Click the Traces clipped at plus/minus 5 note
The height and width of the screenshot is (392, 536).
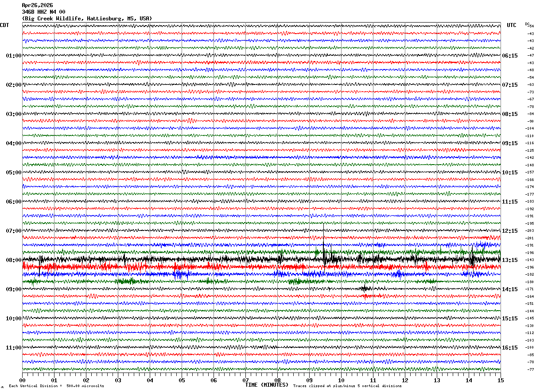tap(347, 386)
